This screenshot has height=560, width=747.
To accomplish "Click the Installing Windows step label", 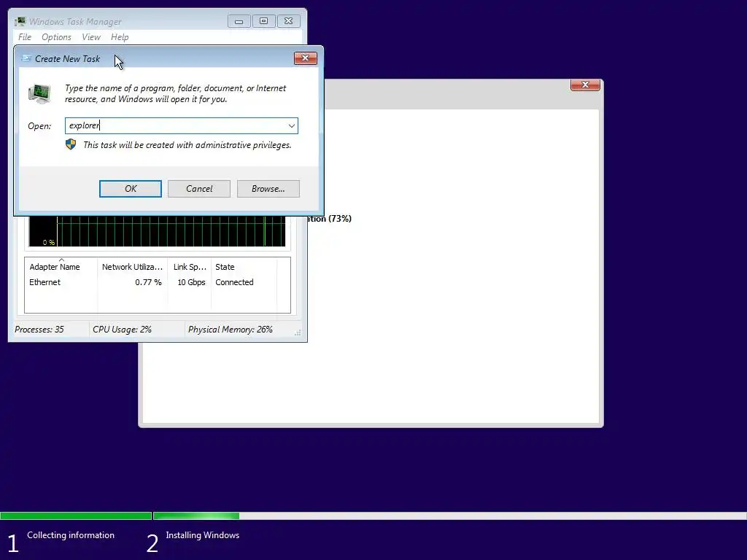I will tap(203, 535).
